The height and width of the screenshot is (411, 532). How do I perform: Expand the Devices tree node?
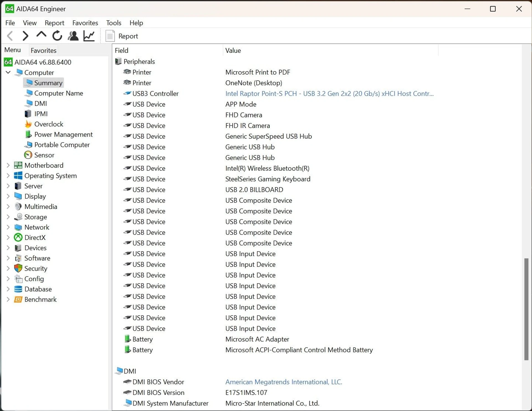[x=8, y=248]
